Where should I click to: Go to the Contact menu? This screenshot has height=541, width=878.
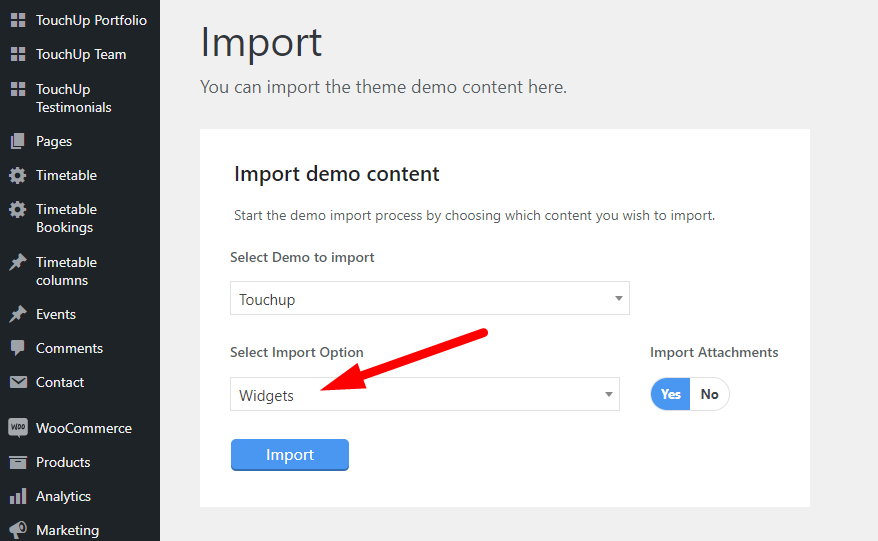point(60,383)
